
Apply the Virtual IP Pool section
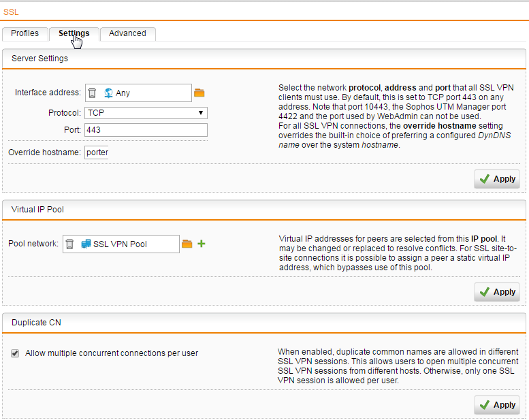[x=496, y=292]
